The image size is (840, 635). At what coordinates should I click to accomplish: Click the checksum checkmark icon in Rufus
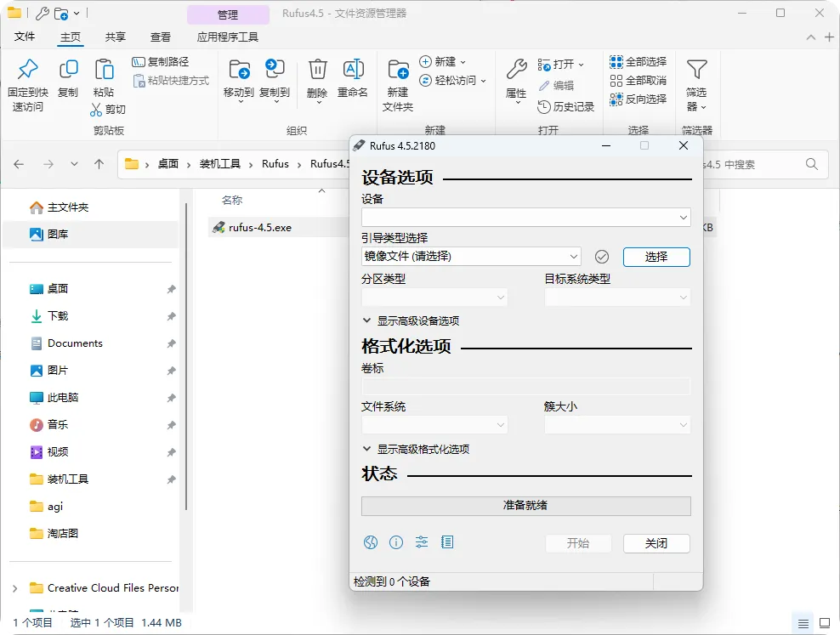coord(602,257)
